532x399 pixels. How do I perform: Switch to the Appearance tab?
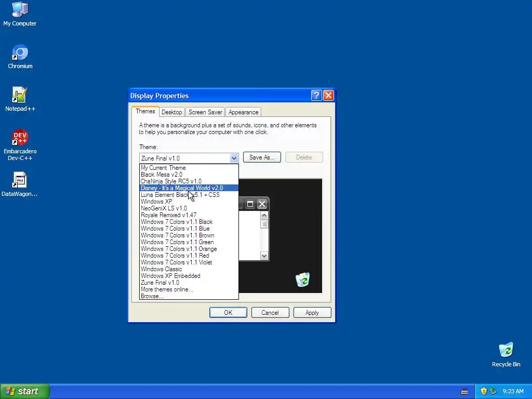coord(243,112)
